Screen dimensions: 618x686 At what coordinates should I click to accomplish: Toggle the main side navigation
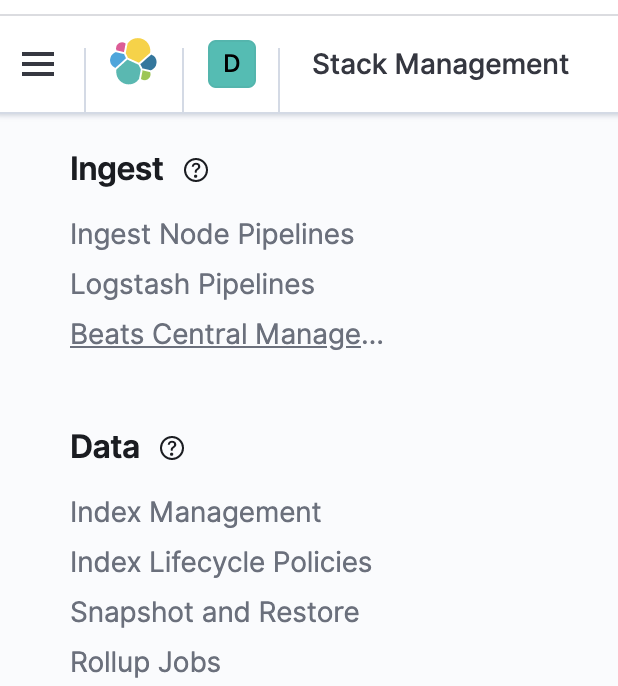(x=38, y=65)
